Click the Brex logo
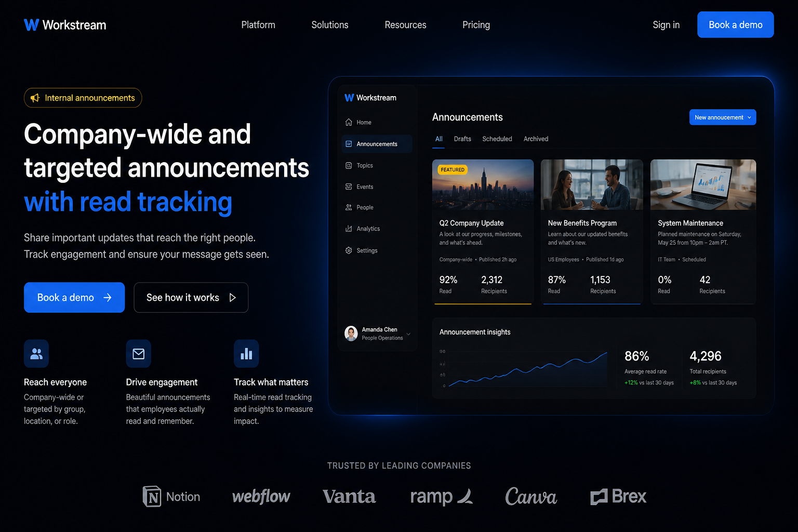The image size is (798, 532). [x=618, y=497]
